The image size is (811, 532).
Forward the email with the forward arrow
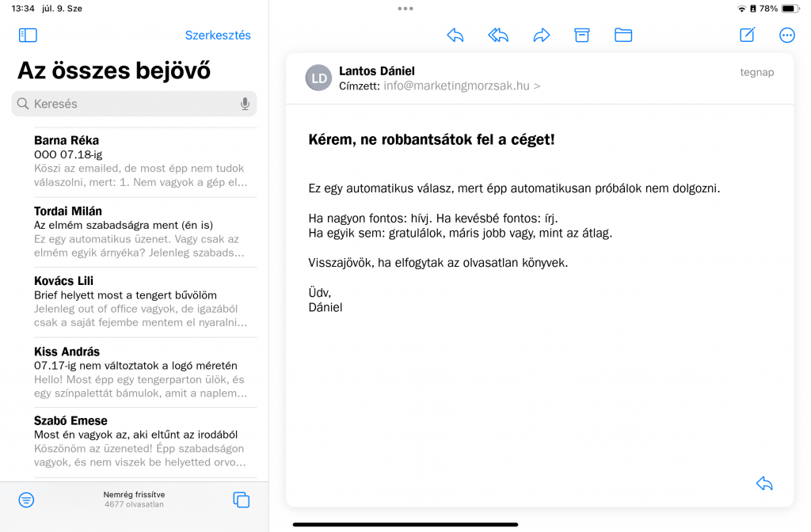tap(542, 35)
